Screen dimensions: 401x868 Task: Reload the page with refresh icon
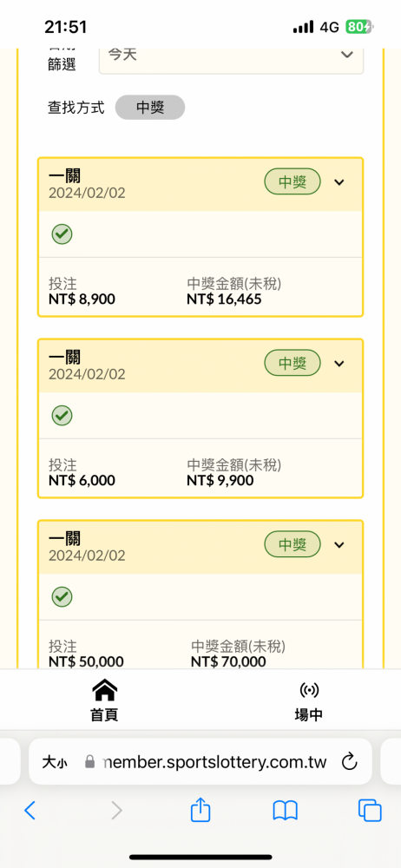(x=349, y=762)
